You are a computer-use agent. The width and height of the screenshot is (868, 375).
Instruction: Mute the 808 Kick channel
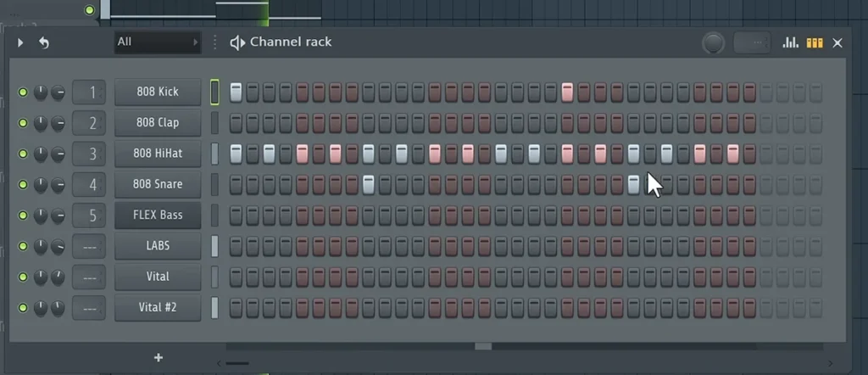(23, 92)
